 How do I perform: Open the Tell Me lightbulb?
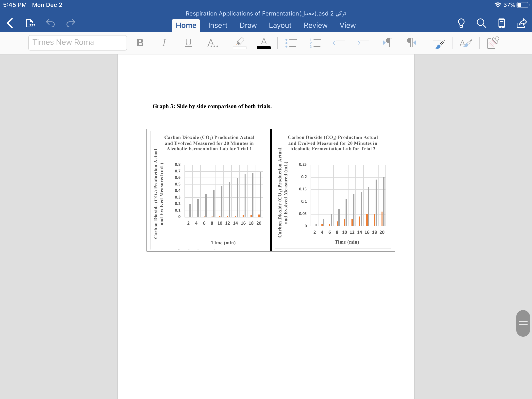[x=461, y=23]
